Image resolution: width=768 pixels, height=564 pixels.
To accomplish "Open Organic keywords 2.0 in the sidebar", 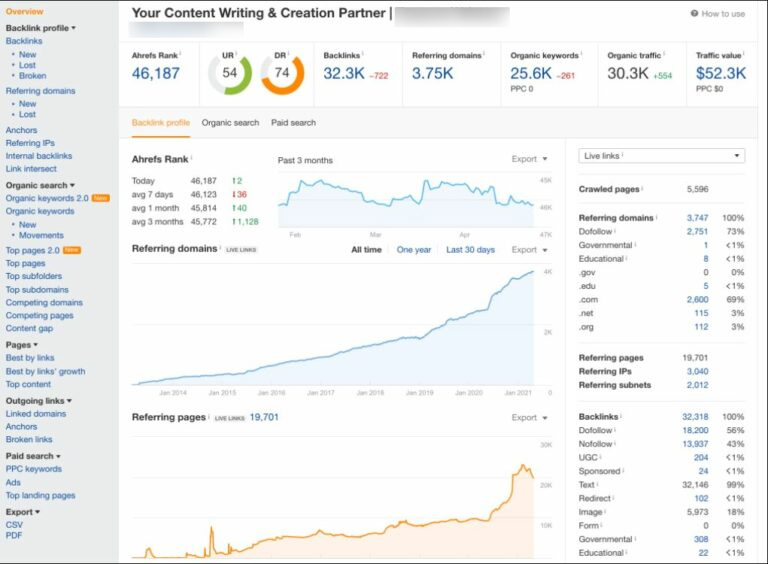I will [47, 198].
